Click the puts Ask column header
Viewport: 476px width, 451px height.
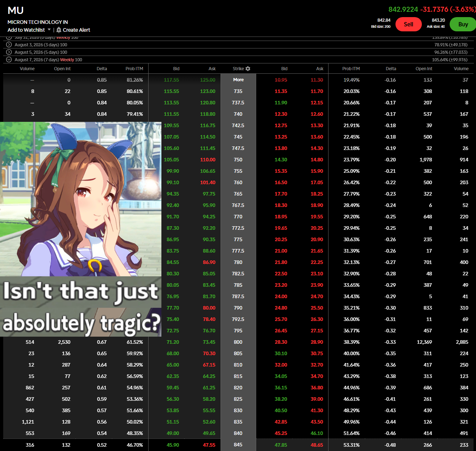click(x=320, y=69)
